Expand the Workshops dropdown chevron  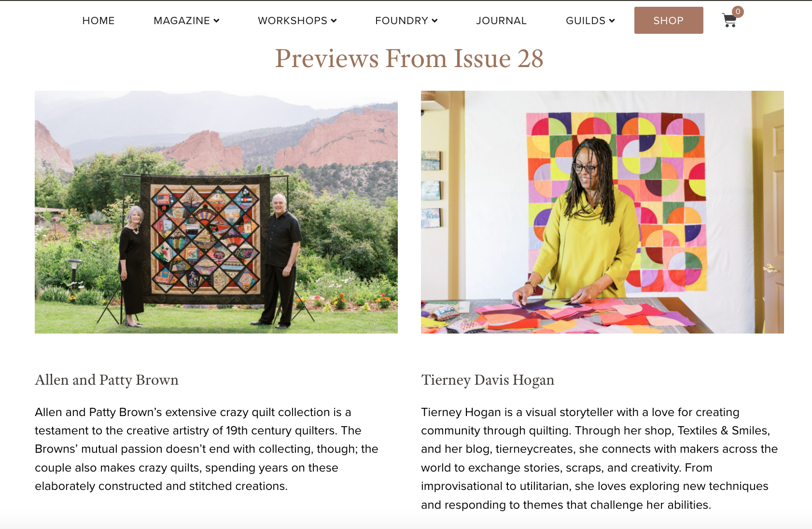coord(334,21)
